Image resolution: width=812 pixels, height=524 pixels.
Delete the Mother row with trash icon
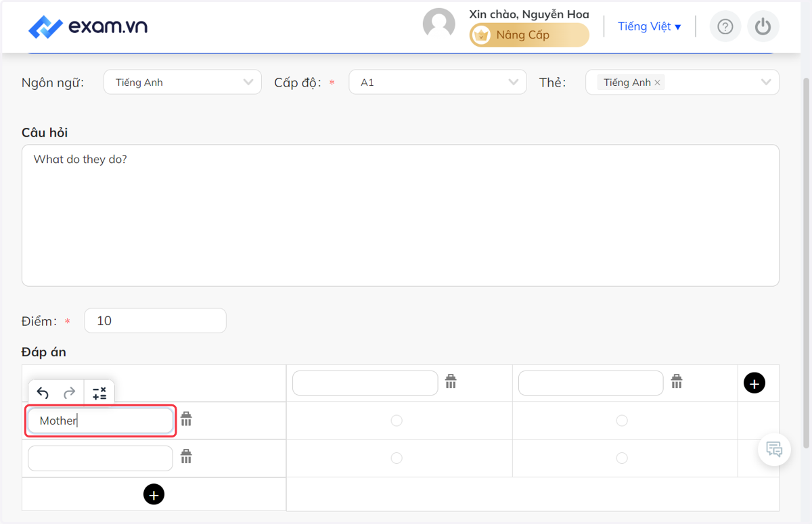point(186,419)
